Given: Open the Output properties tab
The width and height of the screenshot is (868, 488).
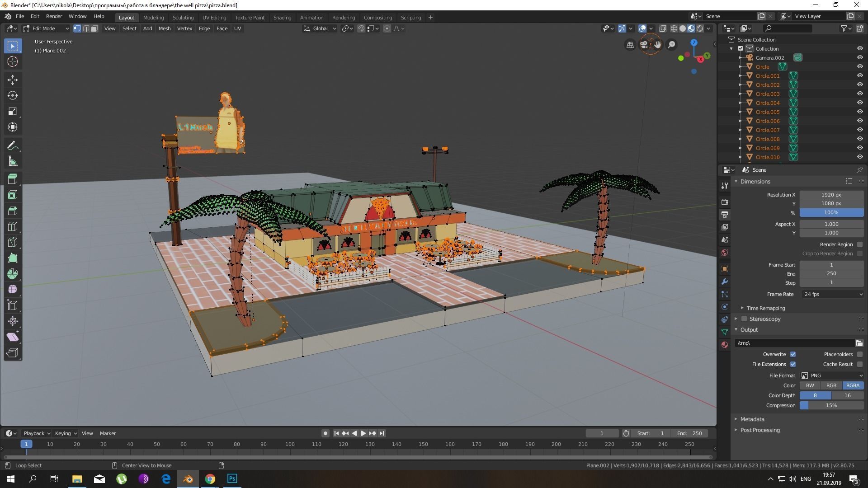Looking at the screenshot, I should [725, 214].
